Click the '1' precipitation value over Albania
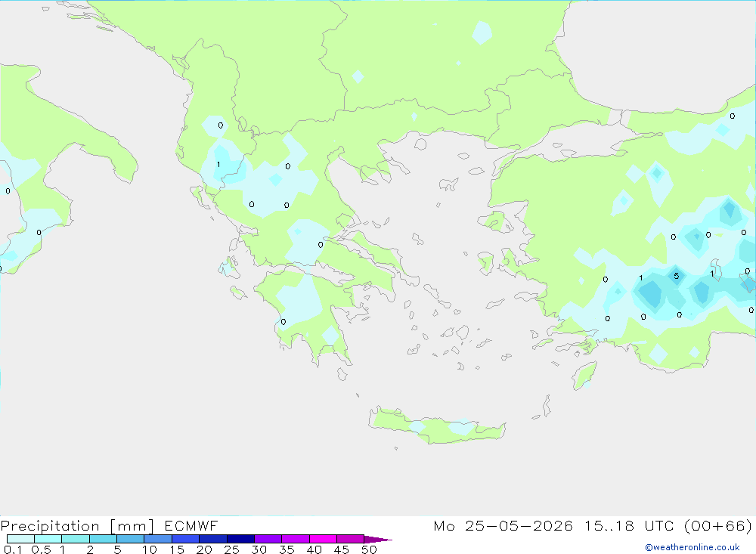 [218, 165]
